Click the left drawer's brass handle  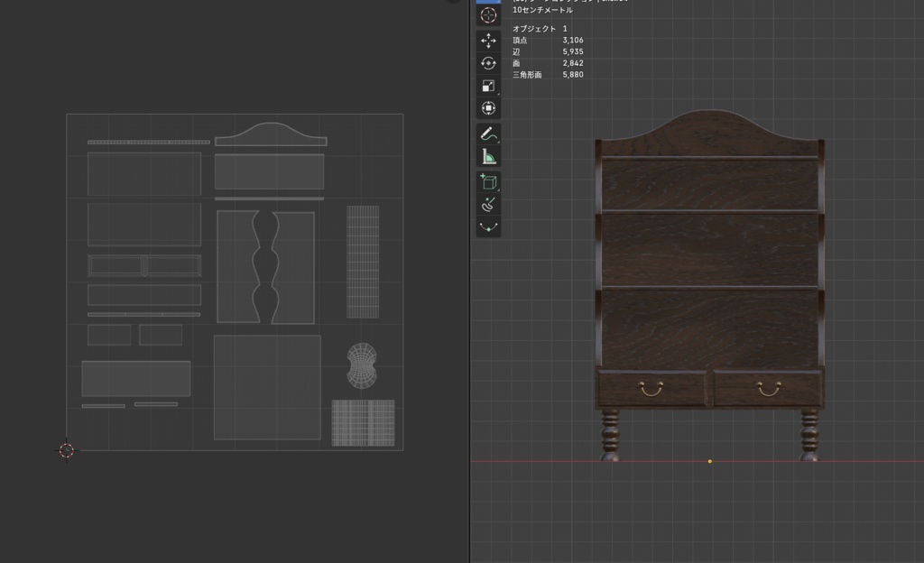point(651,389)
